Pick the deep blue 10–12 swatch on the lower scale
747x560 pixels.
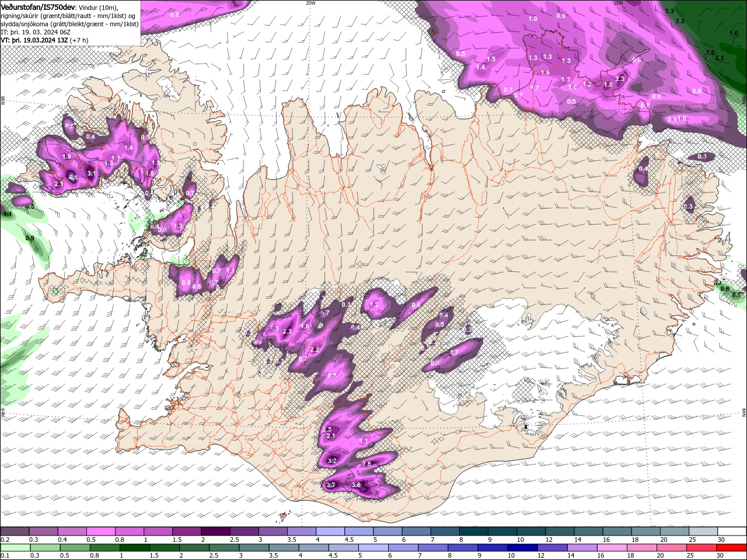pyautogui.click(x=522, y=548)
